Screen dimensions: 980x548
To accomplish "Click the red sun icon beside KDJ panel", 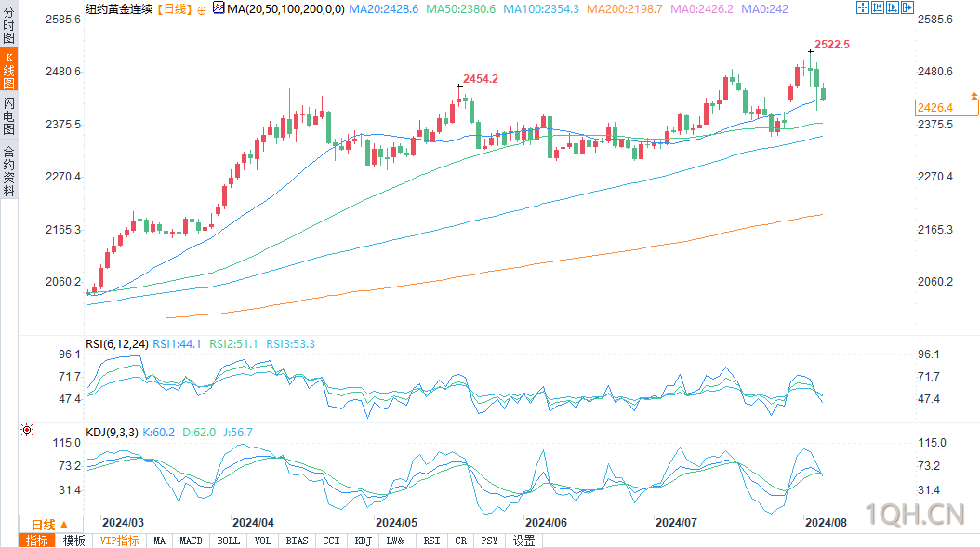I will tap(27, 430).
